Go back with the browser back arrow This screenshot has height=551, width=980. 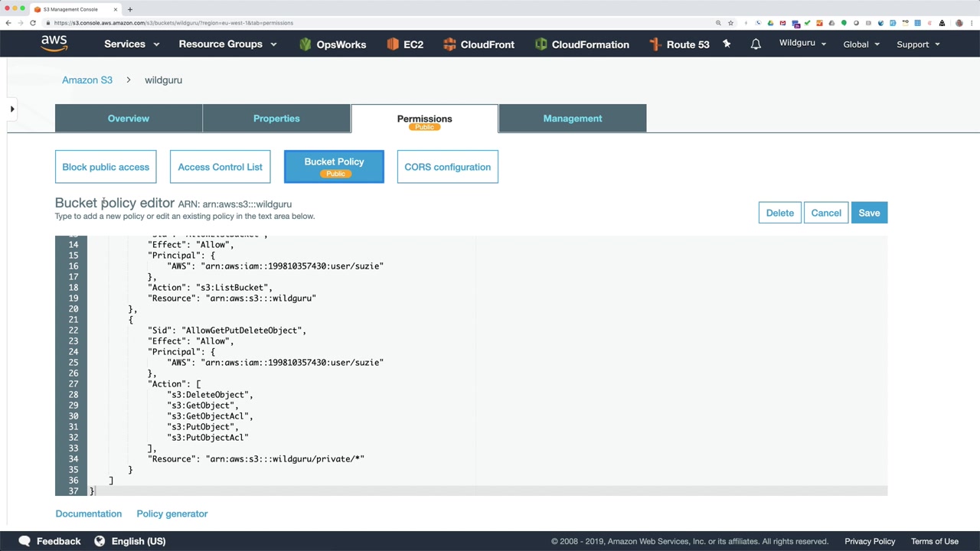(8, 23)
